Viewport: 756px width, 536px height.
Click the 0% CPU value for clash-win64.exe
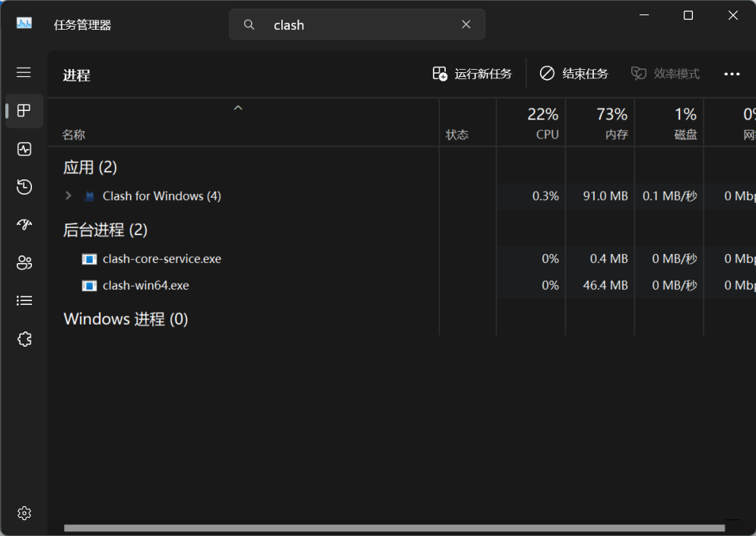click(550, 285)
